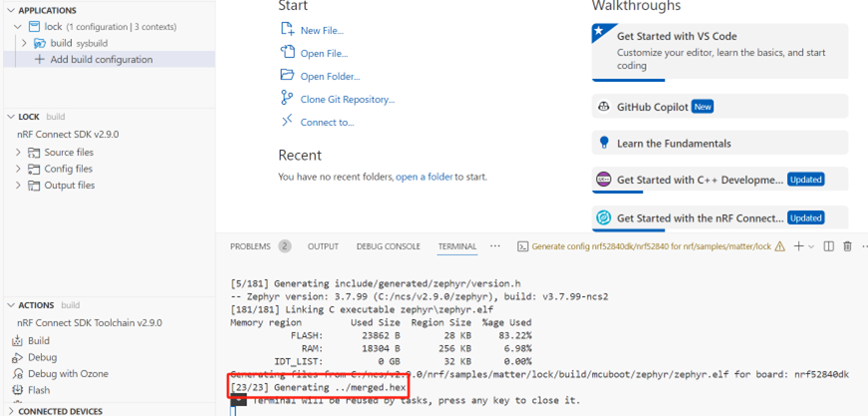Click the Build action icon

(x=18, y=340)
